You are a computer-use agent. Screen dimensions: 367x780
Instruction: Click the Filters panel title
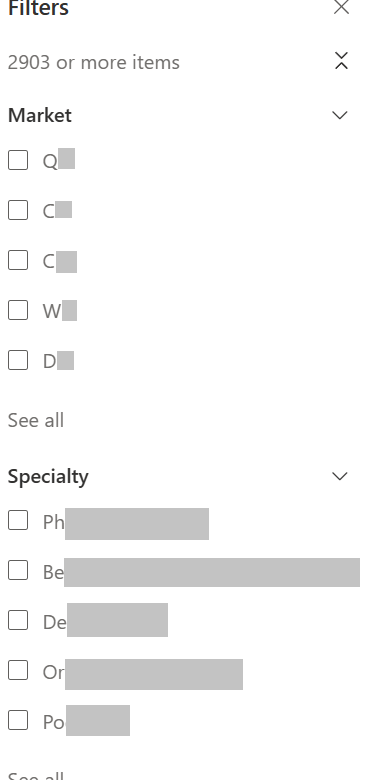(38, 8)
